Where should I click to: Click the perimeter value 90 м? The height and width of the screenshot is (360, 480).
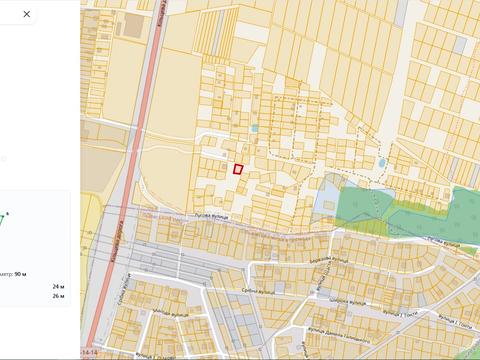[x=20, y=274]
